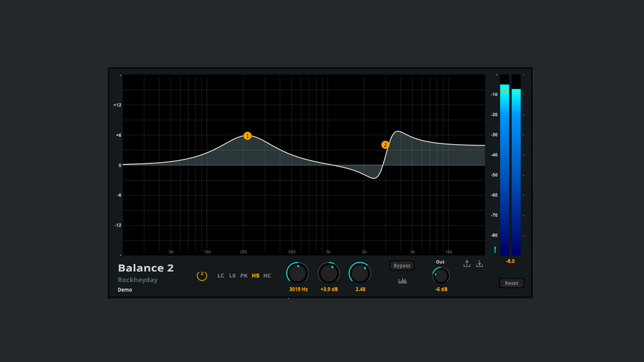The image size is (644, 362).
Task: Click the Reset button
Action: 511,283
